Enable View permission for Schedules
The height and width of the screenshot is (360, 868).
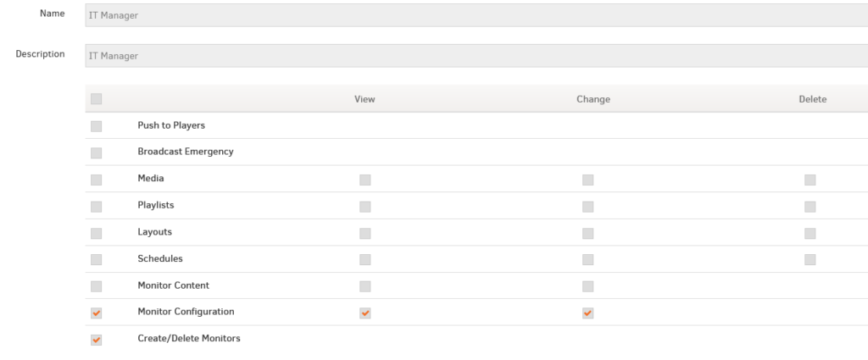[364, 259]
